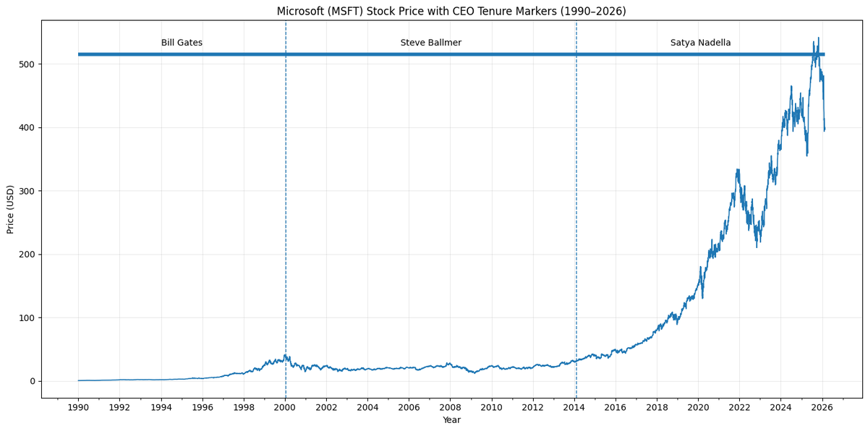
Task: Click the 2010 x-axis tick label
Action: 492,407
